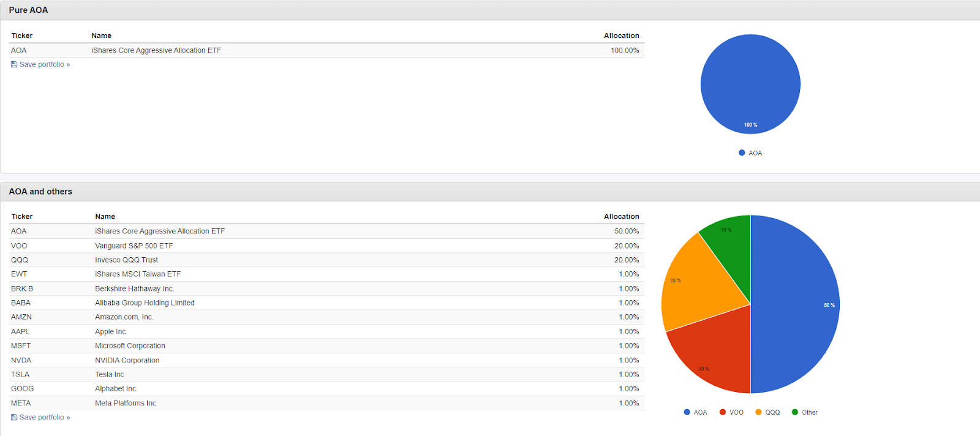
Task: Select the AOA ticker in AOA and others table
Action: [x=19, y=231]
